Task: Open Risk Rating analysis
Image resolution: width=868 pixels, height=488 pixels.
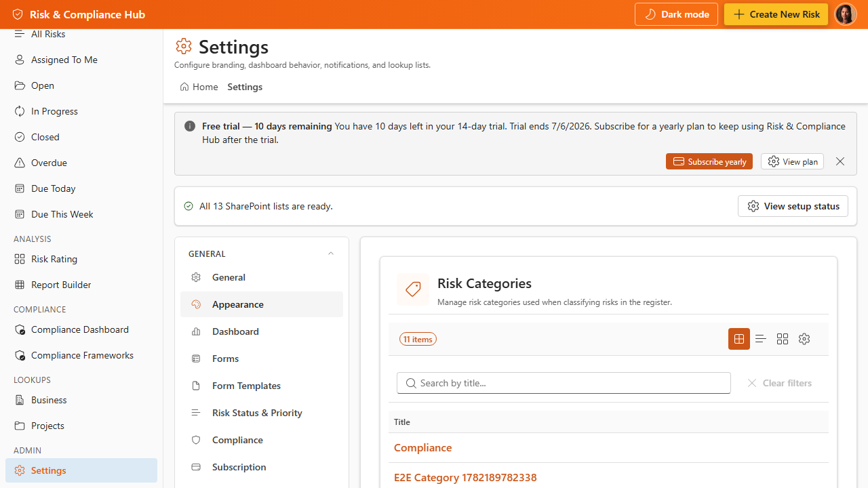Action: (x=81, y=259)
